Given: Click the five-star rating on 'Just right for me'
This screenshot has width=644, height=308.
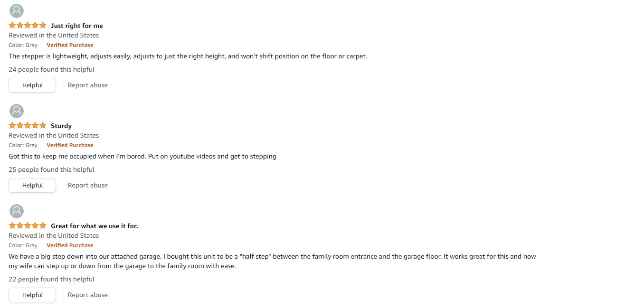Looking at the screenshot, I should point(28,25).
